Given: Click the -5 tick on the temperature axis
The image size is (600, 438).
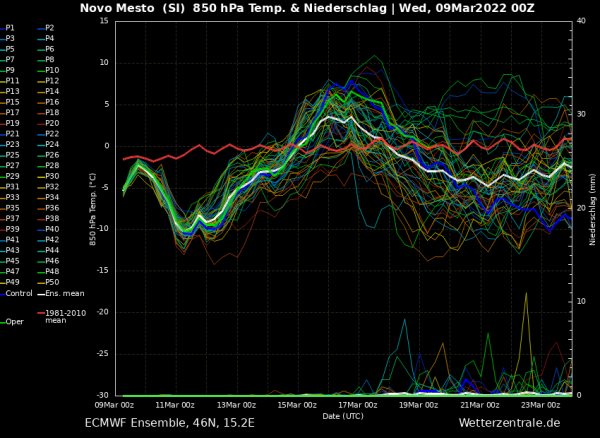Looking at the screenshot, I should pyautogui.click(x=105, y=188).
